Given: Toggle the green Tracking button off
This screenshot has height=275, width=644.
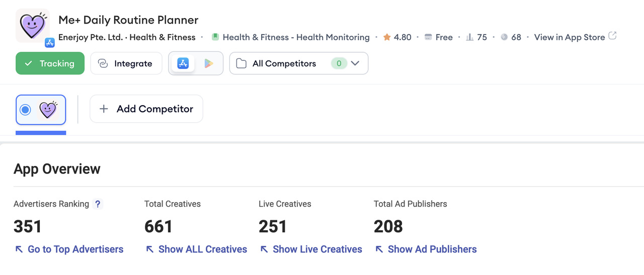Looking at the screenshot, I should click(x=50, y=63).
